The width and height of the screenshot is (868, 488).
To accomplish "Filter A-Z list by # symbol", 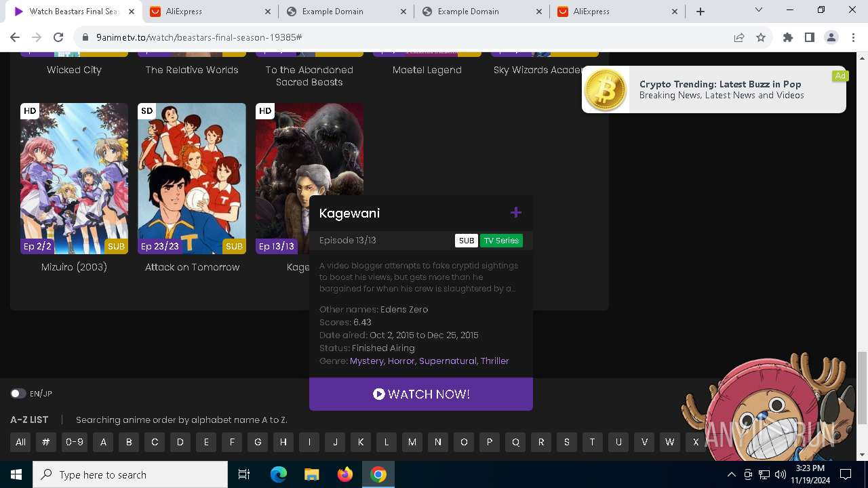I will point(45,442).
